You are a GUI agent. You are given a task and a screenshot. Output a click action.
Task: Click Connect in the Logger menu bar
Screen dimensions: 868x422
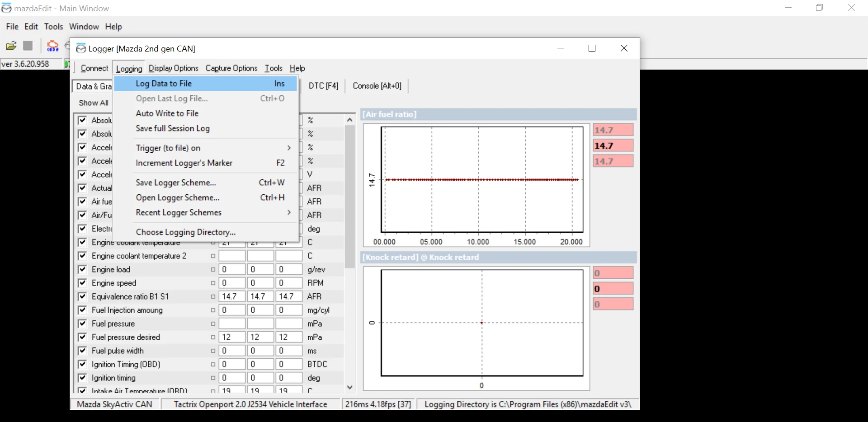coord(94,68)
